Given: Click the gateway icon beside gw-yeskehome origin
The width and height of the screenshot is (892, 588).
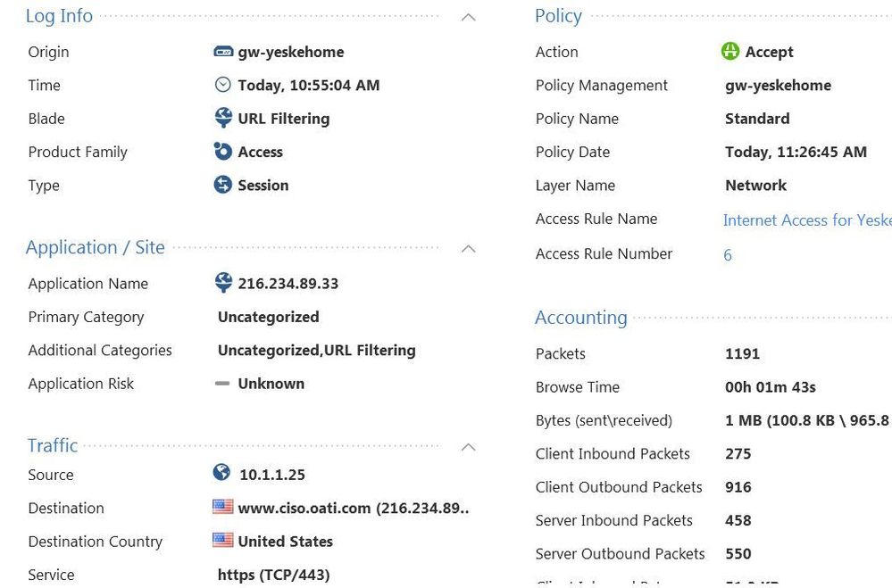Looking at the screenshot, I should click(x=223, y=52).
